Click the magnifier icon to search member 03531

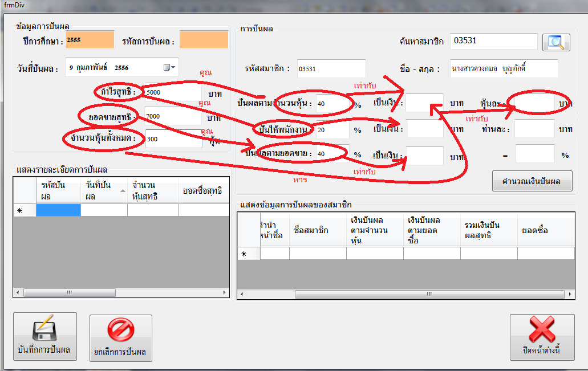555,42
